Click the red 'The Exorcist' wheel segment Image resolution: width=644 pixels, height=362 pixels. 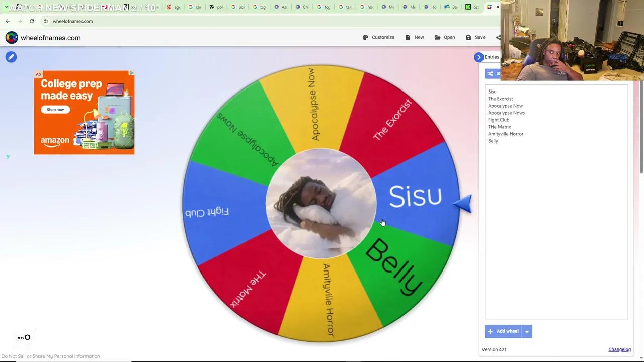pyautogui.click(x=393, y=119)
